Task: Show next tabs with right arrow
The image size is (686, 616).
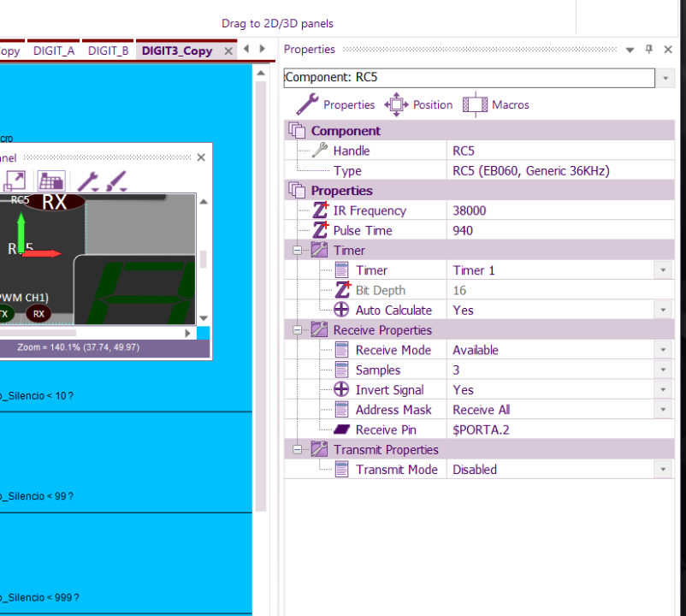Action: coord(263,49)
